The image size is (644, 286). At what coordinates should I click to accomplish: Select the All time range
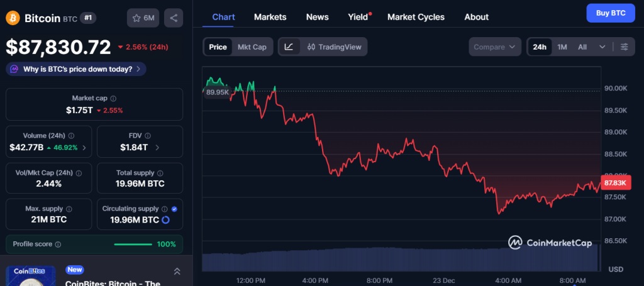click(582, 47)
